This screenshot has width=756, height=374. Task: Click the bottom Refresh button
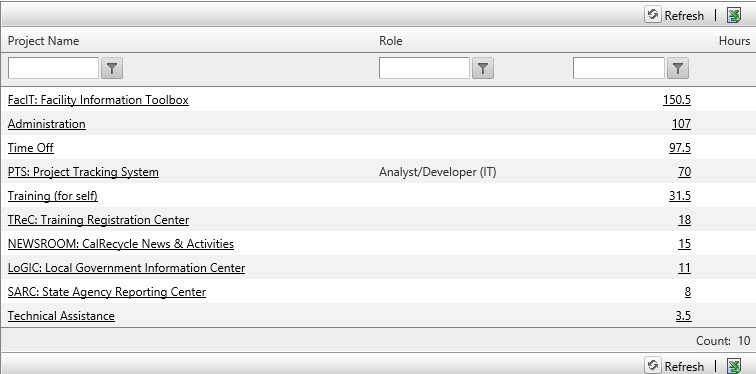point(675,366)
